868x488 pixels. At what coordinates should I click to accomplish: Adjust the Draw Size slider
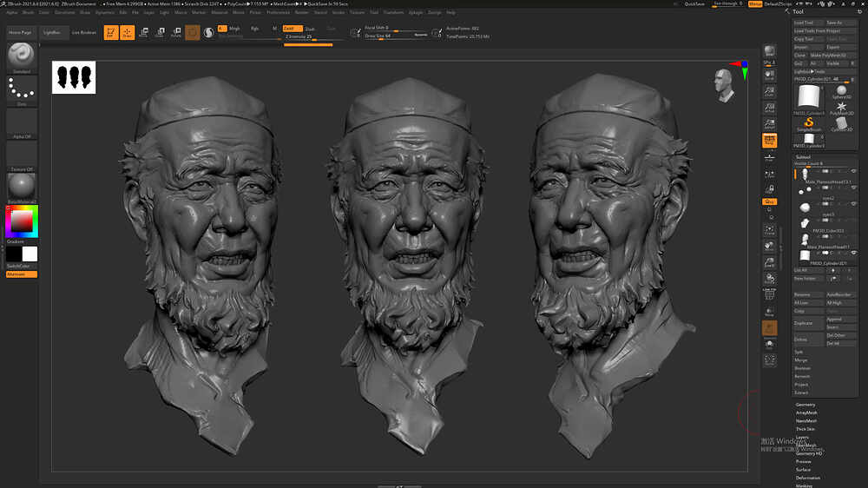(x=397, y=36)
